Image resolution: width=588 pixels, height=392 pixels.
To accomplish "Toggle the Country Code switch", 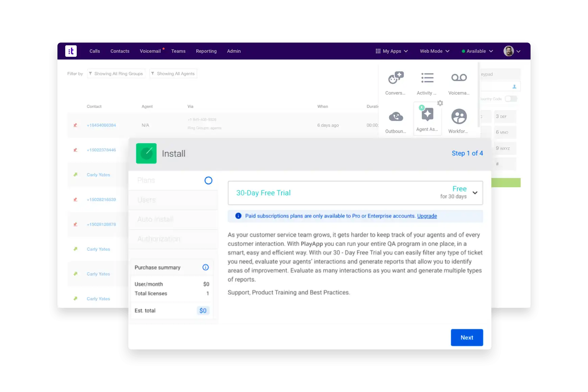I will pos(510,99).
